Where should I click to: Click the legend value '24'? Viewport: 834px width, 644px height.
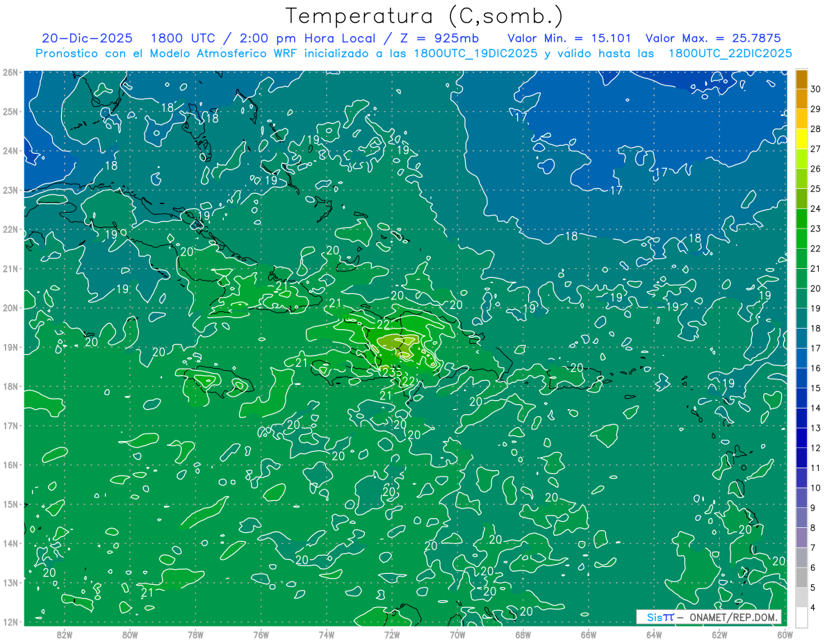[x=816, y=208]
